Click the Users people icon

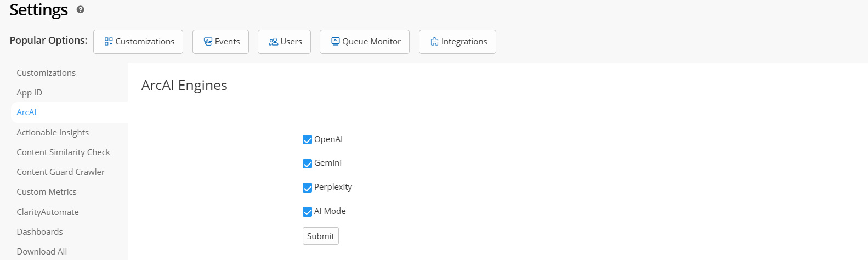(x=273, y=42)
